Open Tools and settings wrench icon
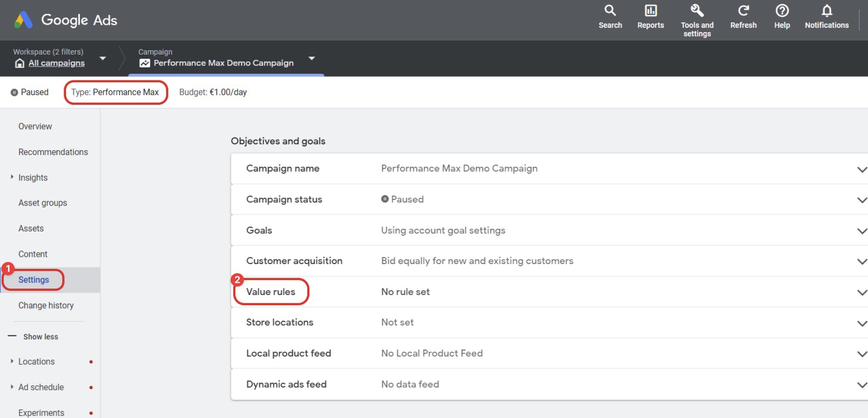The height and width of the screenshot is (418, 868). [x=697, y=11]
